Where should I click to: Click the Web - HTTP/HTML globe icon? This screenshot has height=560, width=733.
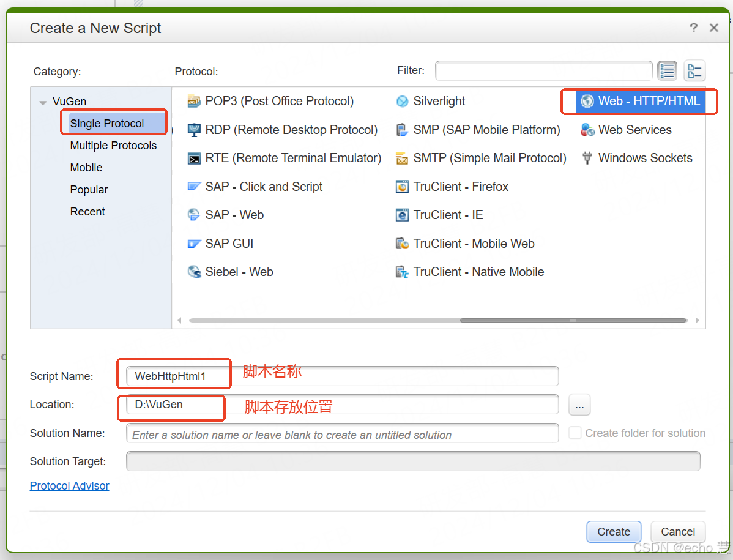pos(587,101)
